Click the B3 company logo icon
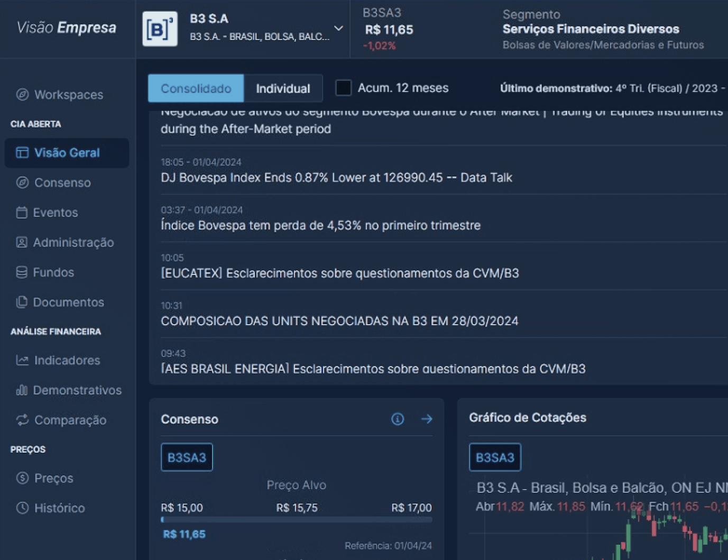This screenshot has width=728, height=560. click(x=160, y=29)
